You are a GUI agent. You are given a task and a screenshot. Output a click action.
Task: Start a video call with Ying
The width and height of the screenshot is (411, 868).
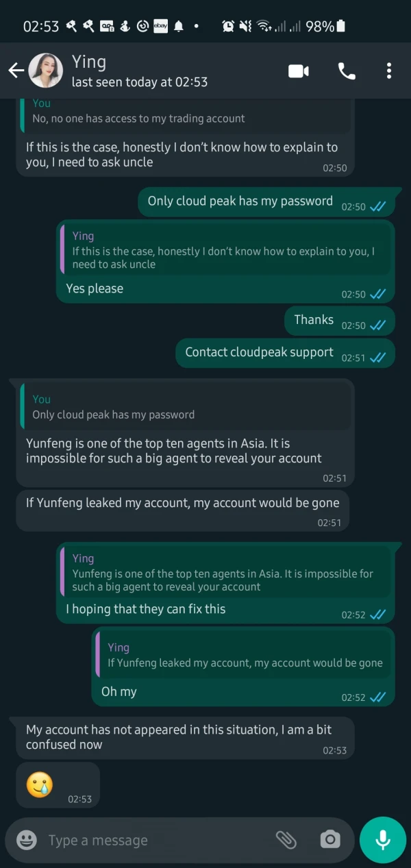tap(299, 71)
